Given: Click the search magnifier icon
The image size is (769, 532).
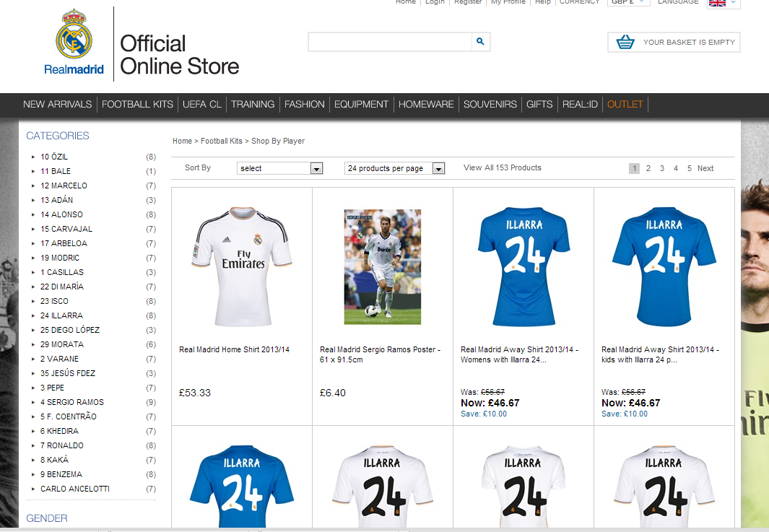Looking at the screenshot, I should [x=480, y=42].
